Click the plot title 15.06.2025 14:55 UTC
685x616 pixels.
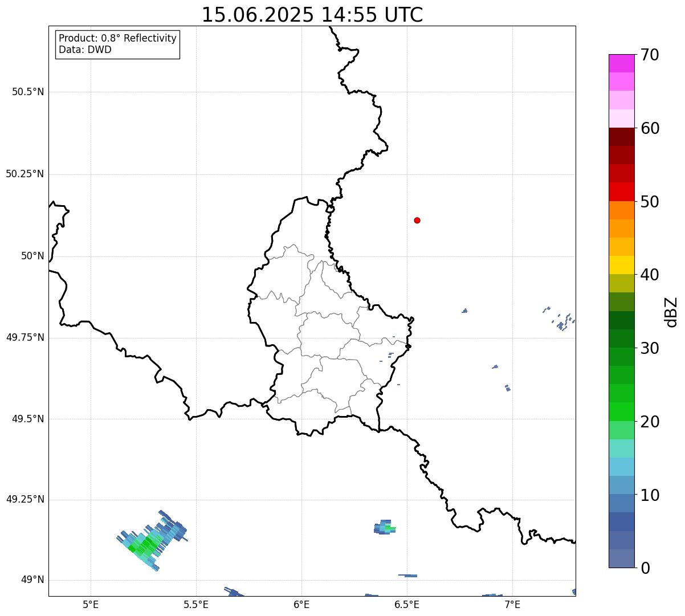click(x=312, y=15)
